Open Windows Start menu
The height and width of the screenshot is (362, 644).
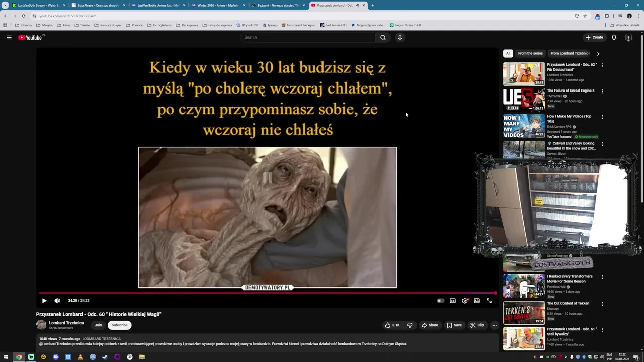[7, 357]
